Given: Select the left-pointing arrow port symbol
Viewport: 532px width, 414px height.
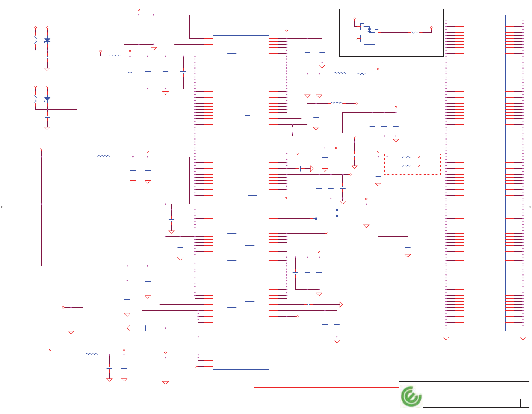Looking at the screenshot, I should (x=129, y=328).
